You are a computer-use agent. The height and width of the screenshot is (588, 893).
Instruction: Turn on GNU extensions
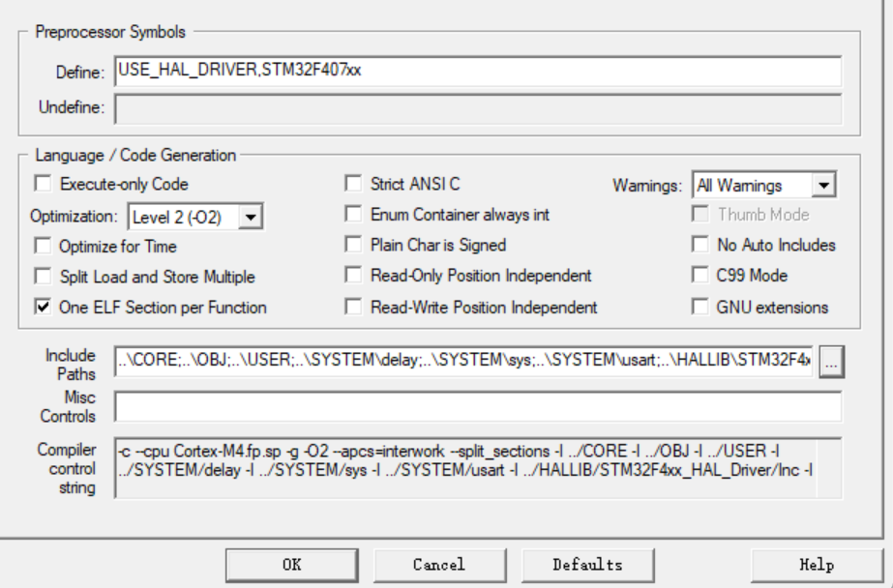(700, 308)
